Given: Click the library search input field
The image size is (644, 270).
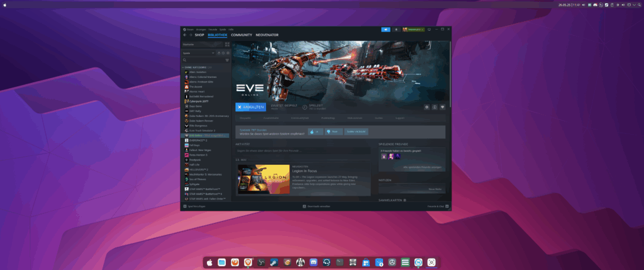Looking at the screenshot, I should pyautogui.click(x=206, y=60).
